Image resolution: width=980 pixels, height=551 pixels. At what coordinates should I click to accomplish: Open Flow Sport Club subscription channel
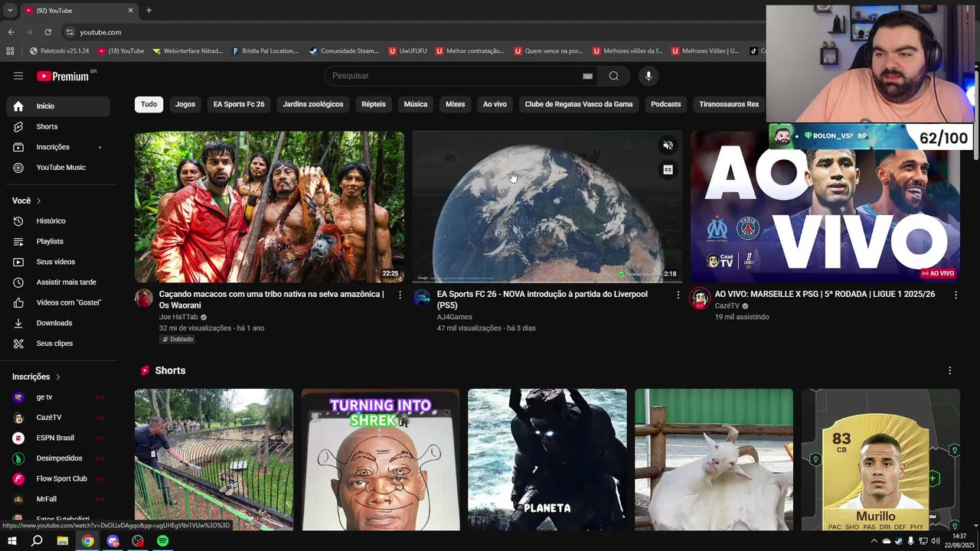pyautogui.click(x=58, y=479)
